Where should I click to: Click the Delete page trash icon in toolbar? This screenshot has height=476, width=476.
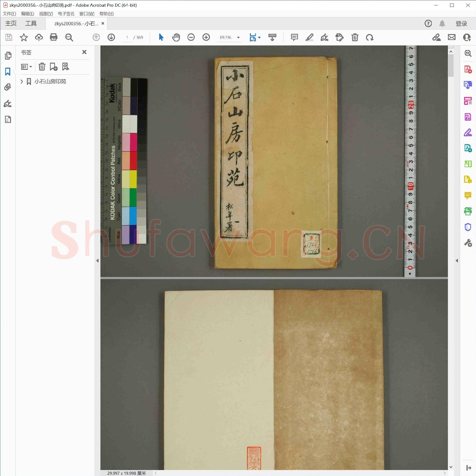[355, 37]
